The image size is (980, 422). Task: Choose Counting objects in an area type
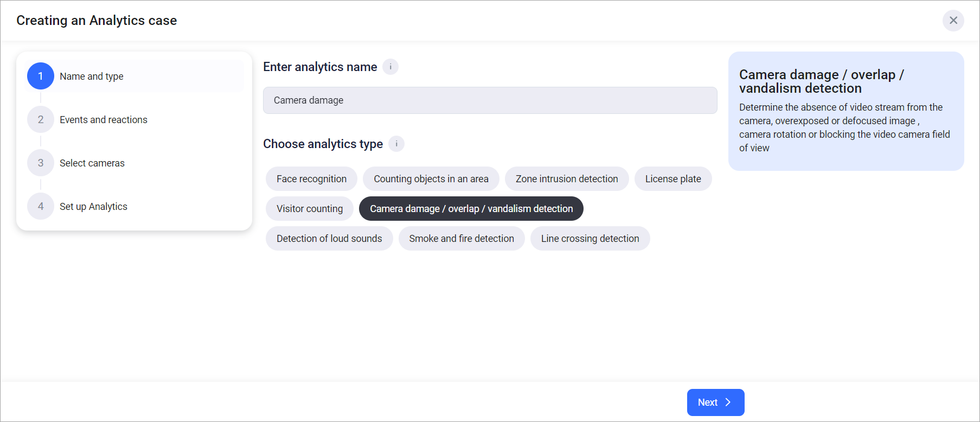[x=431, y=179]
